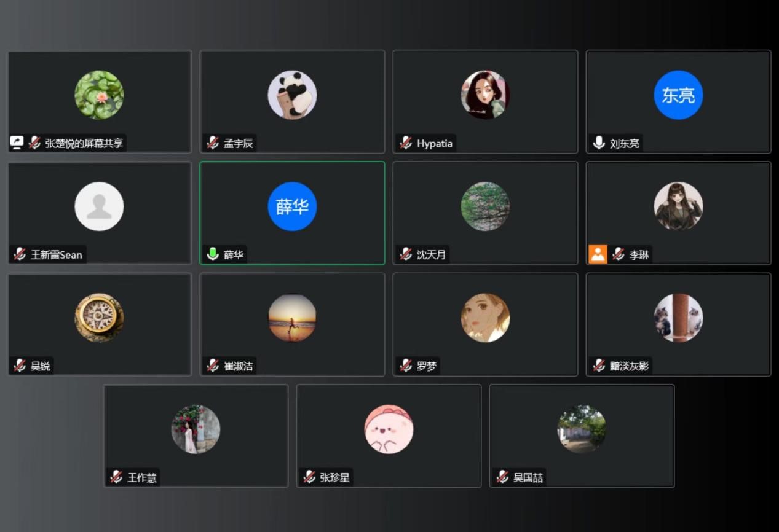This screenshot has height=532, width=779.
Task: Click the pink cartoon avatar of 张珍星
Action: (x=389, y=429)
